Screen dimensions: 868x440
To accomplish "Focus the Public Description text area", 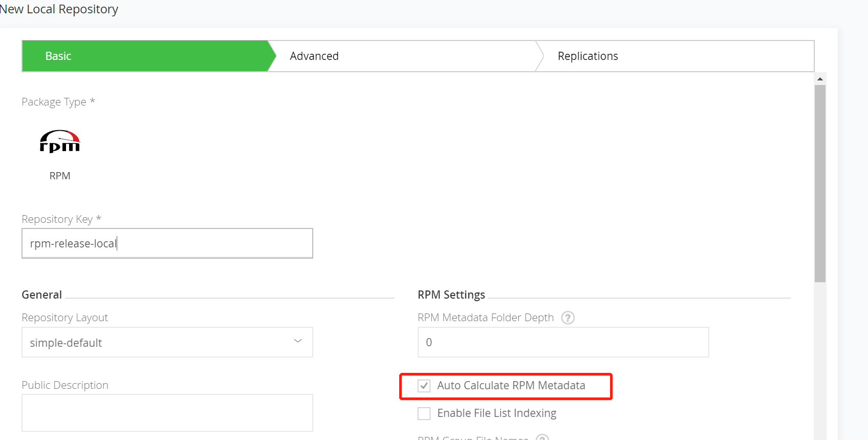I will (x=167, y=412).
